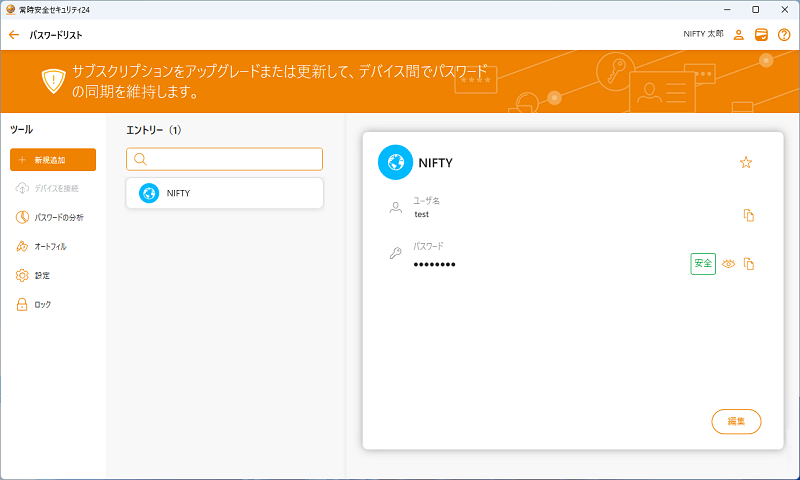The height and width of the screenshot is (480, 800).
Task: Click the NIFTY title in the details card
Action: pyautogui.click(x=435, y=163)
